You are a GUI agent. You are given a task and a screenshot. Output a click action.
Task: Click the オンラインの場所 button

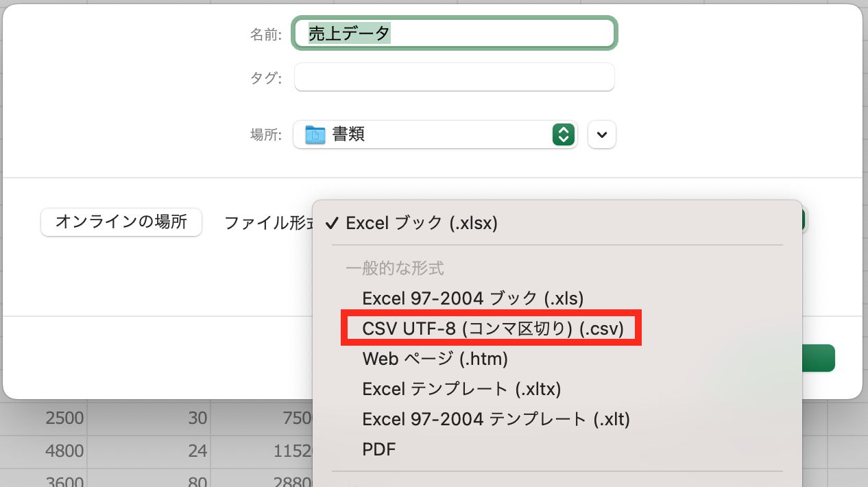tap(121, 222)
